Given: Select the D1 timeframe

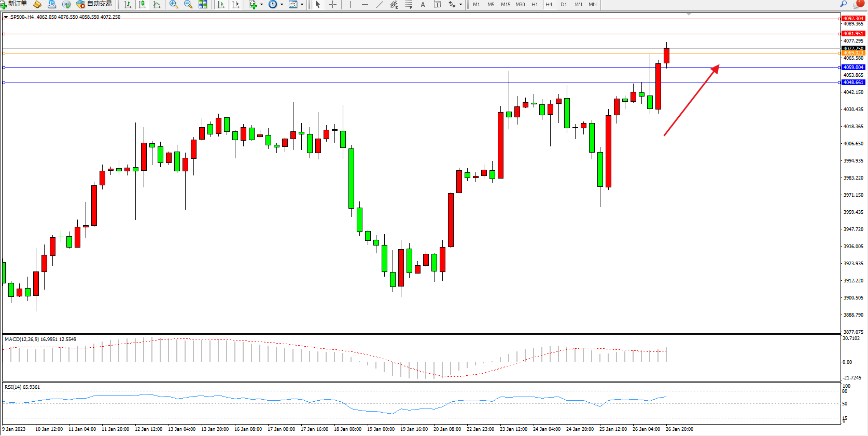Looking at the screenshot, I should 564,4.
